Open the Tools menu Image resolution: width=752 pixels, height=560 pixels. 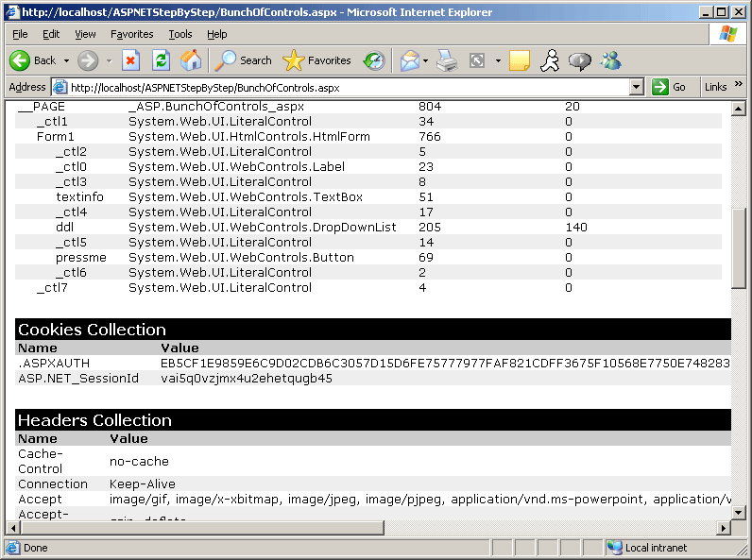click(179, 34)
